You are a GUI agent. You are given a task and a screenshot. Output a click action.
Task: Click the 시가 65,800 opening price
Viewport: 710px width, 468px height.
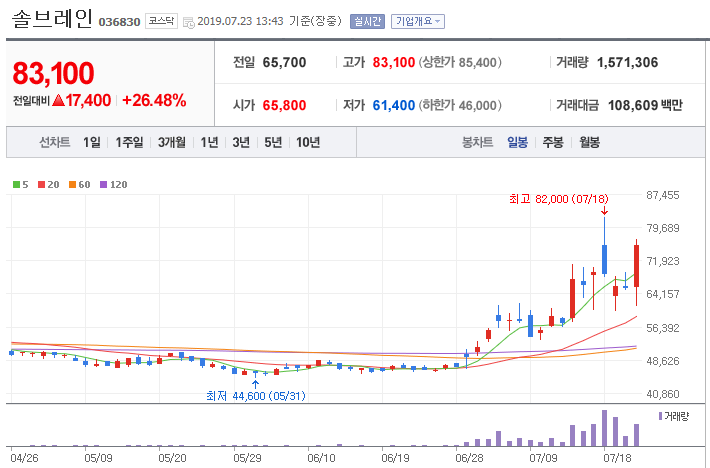point(284,105)
